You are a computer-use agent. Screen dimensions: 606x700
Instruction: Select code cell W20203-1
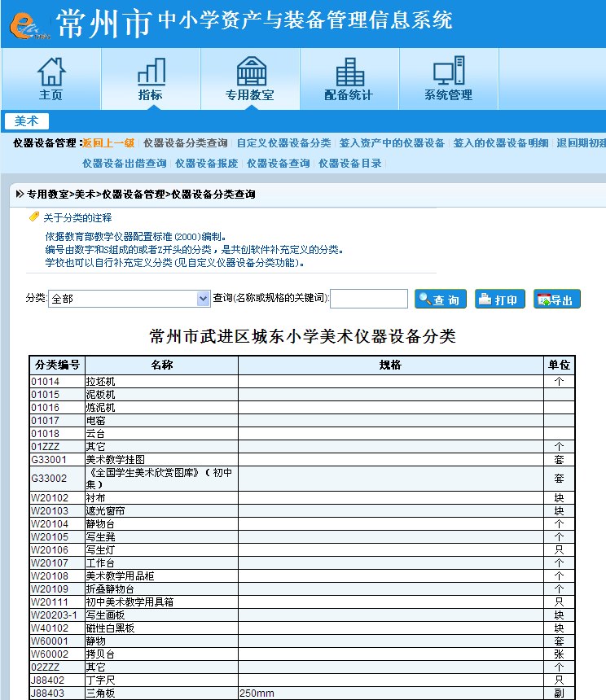coord(58,615)
